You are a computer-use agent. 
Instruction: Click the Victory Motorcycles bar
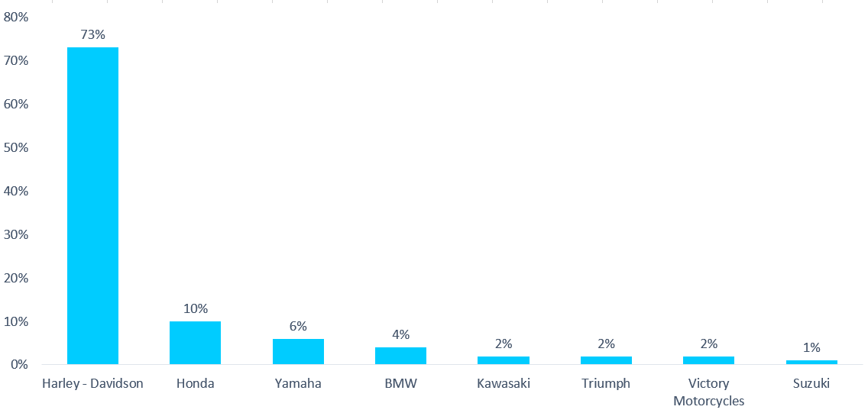click(x=708, y=360)
